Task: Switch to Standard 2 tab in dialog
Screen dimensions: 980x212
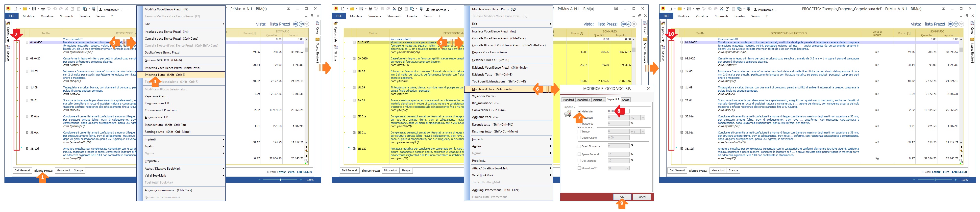Action: coord(584,100)
